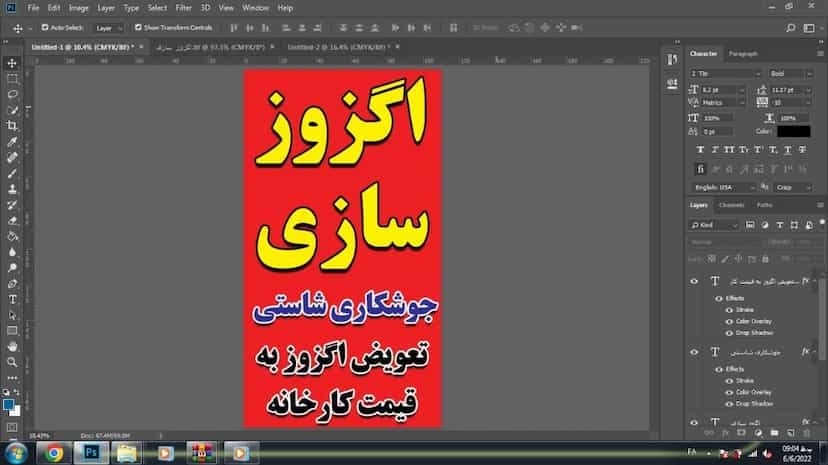
Task: Open the Image menu
Action: point(78,8)
